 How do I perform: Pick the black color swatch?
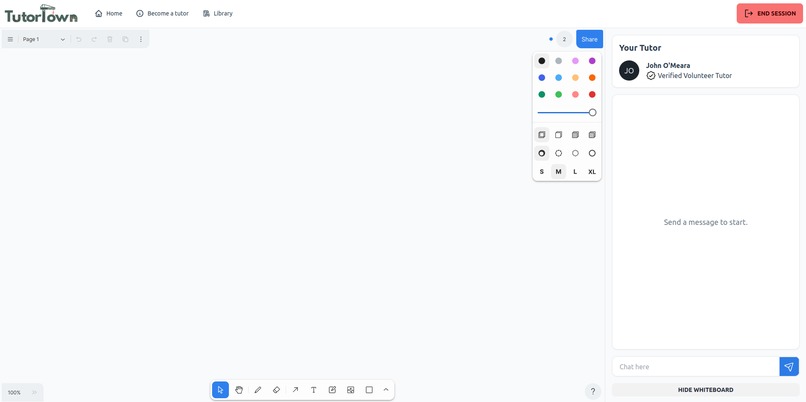pos(542,61)
